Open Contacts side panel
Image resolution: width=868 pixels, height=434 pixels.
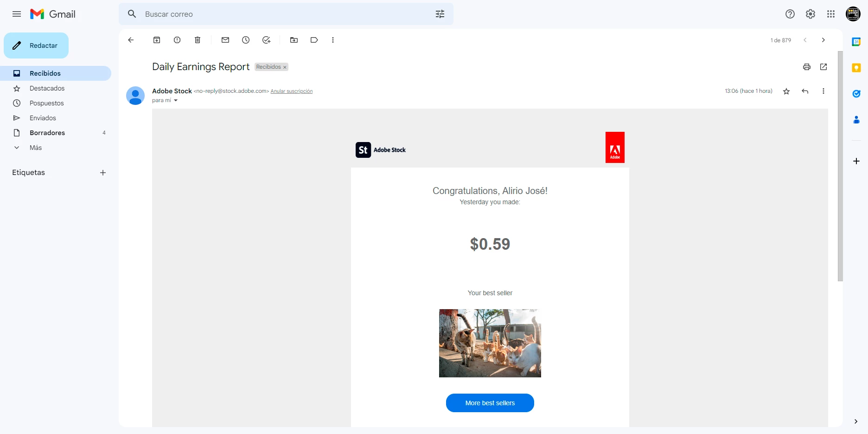[x=856, y=120]
